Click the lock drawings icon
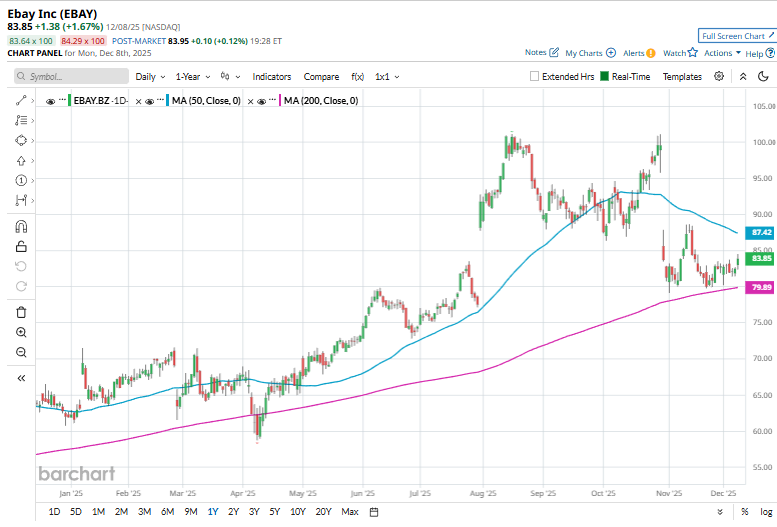 tap(21, 247)
